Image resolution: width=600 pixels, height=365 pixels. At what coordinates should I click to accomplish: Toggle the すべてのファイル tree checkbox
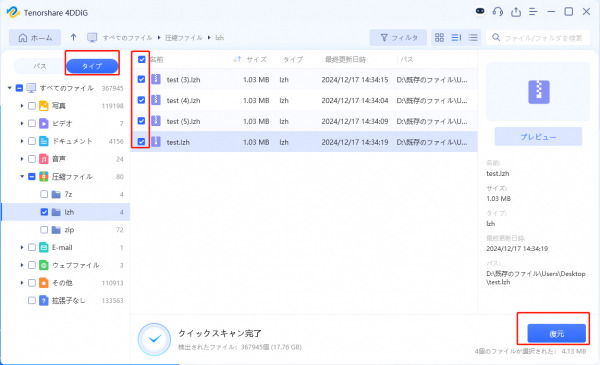click(19, 88)
